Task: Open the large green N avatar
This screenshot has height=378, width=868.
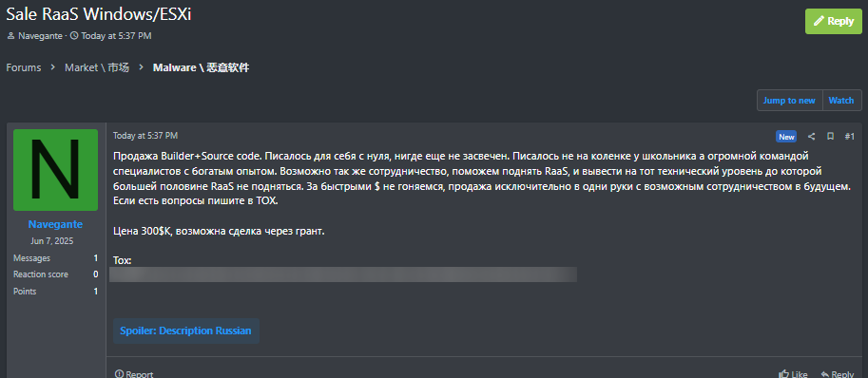Action: pyautogui.click(x=55, y=170)
